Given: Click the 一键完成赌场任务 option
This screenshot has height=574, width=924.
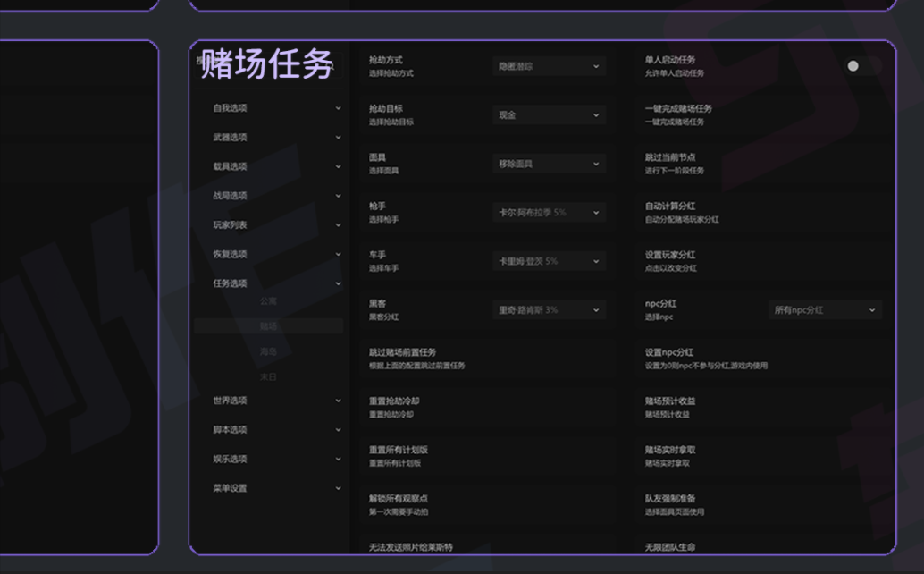Looking at the screenshot, I should pos(679,114).
